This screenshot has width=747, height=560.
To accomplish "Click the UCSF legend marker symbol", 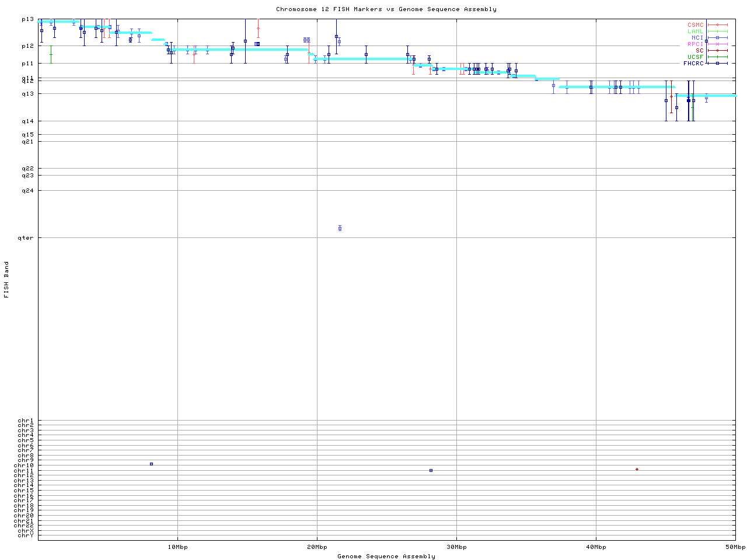I will point(717,57).
